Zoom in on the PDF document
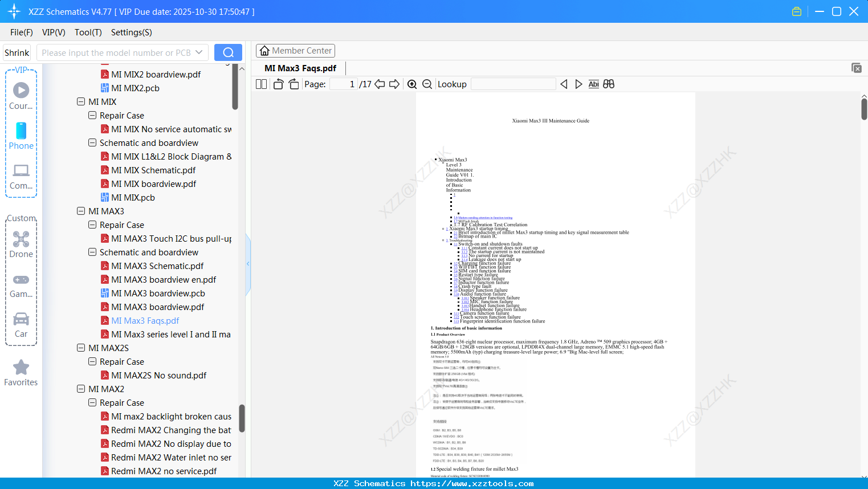 412,84
